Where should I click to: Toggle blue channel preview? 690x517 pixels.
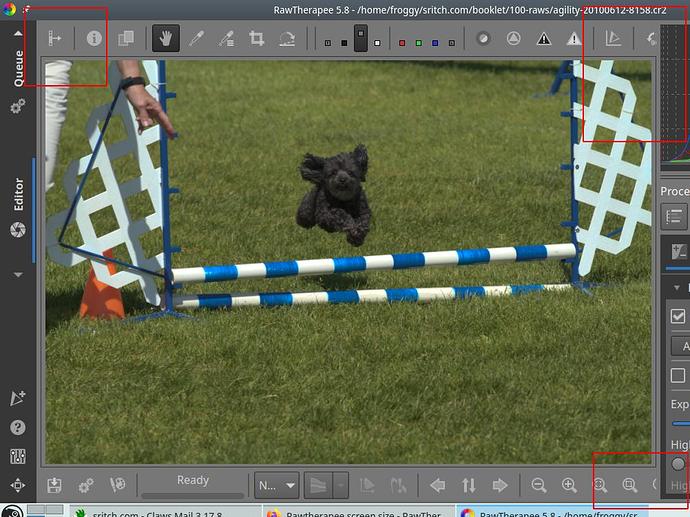(x=435, y=43)
